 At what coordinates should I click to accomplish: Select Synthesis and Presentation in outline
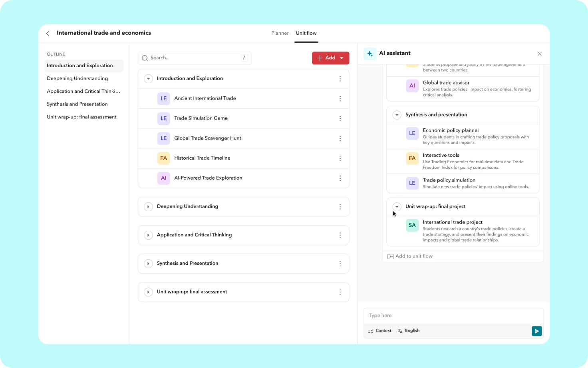point(77,104)
